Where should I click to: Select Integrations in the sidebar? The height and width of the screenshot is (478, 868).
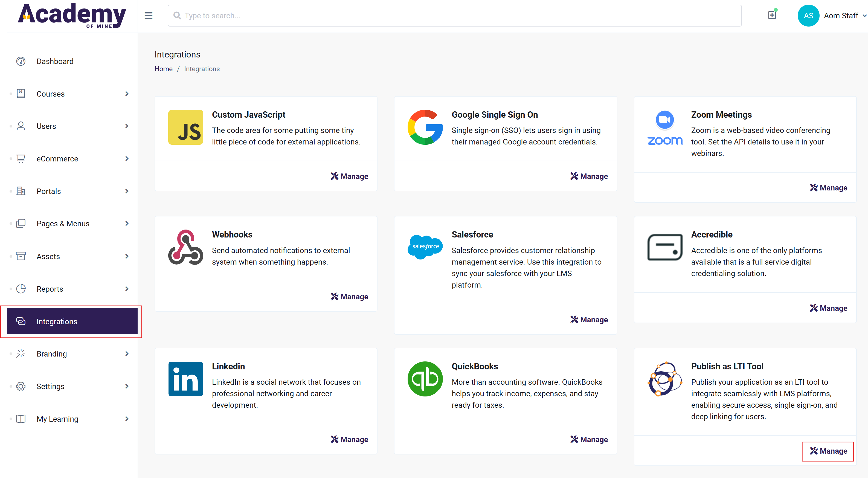57,321
